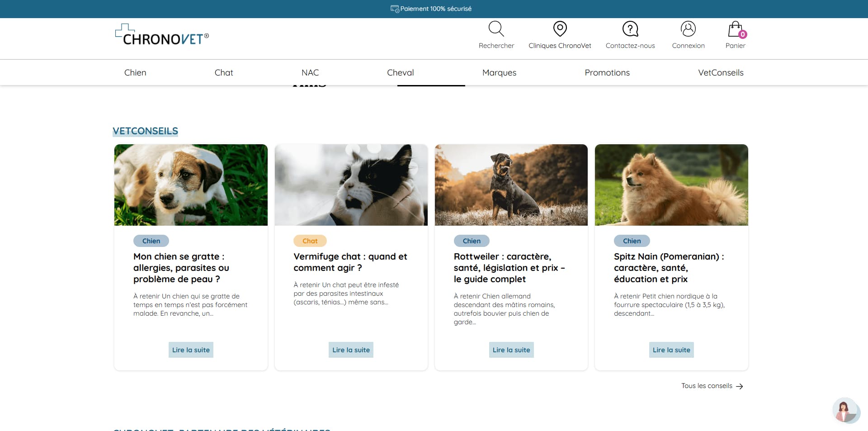Click the Connexion user account icon
The height and width of the screenshot is (431, 868).
688,28
